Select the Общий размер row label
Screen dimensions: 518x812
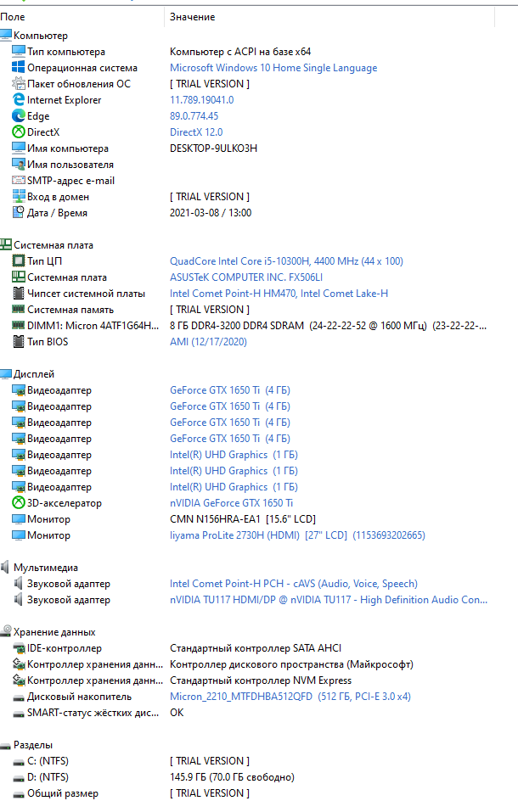pos(63,792)
